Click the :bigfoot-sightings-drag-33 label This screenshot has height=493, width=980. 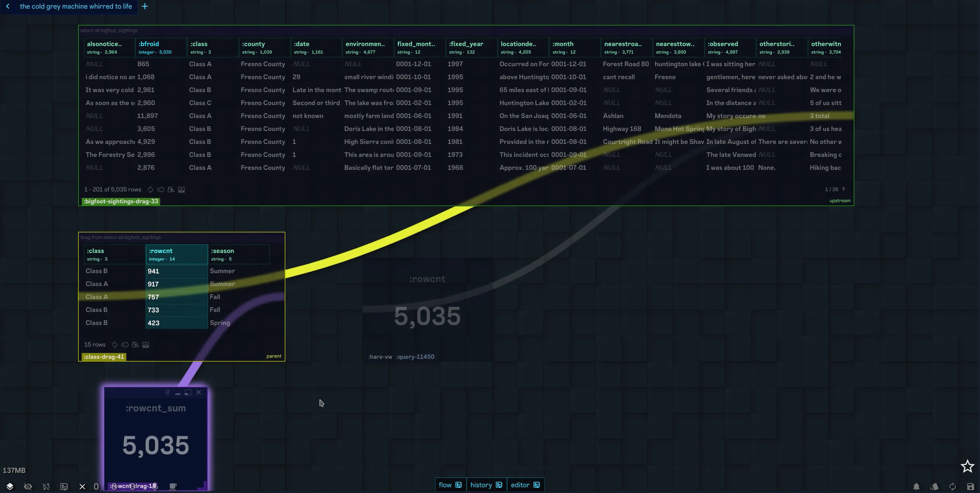[121, 201]
